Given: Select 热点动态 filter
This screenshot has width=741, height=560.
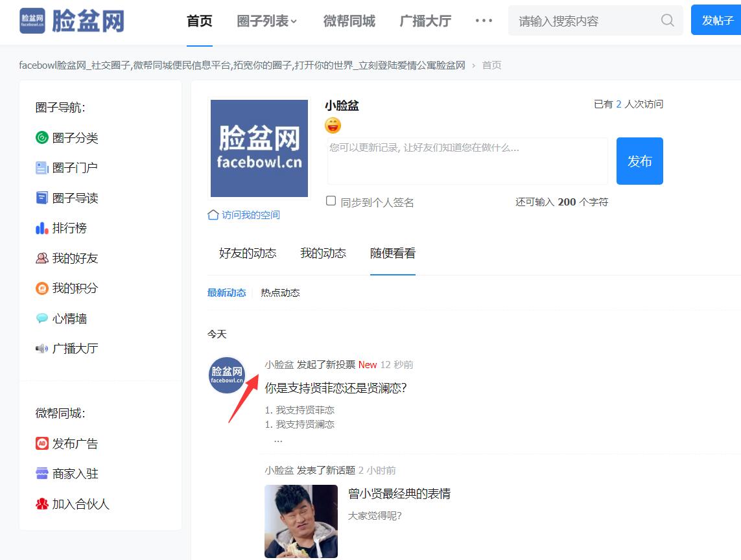Looking at the screenshot, I should [280, 293].
